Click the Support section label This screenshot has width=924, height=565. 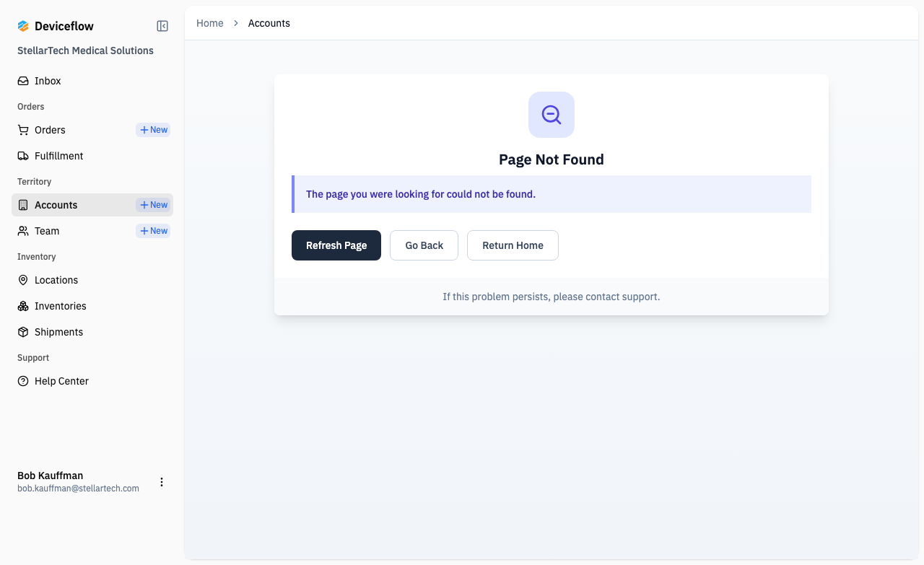pyautogui.click(x=33, y=358)
